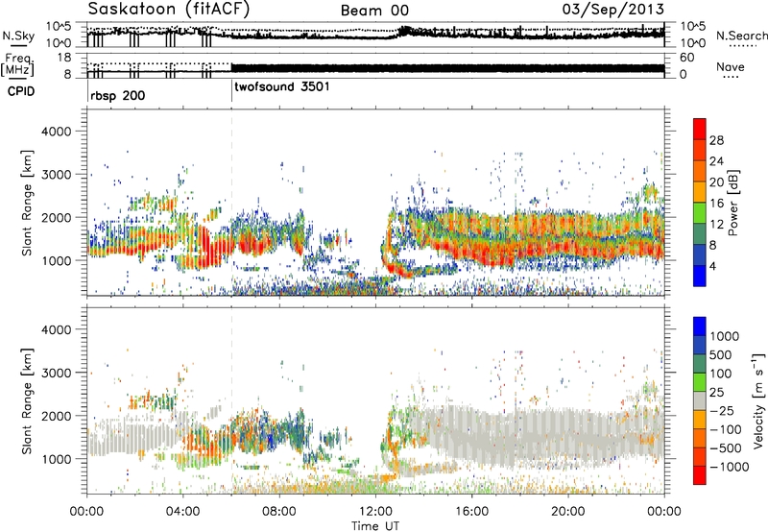This screenshot has height=532, width=768.
Task: Click the "3000" range tick of the velocity panel
Action: point(56,373)
